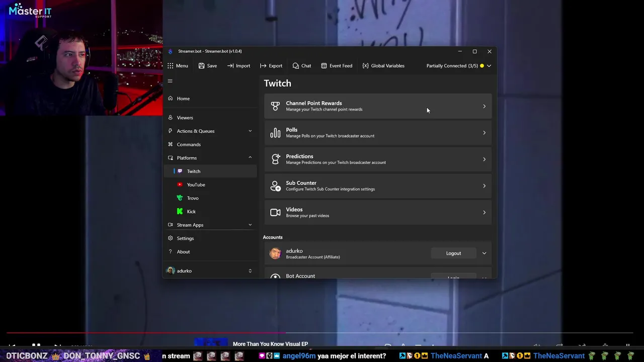Open Stream Apps in sidebar
644x362 pixels.
210,225
